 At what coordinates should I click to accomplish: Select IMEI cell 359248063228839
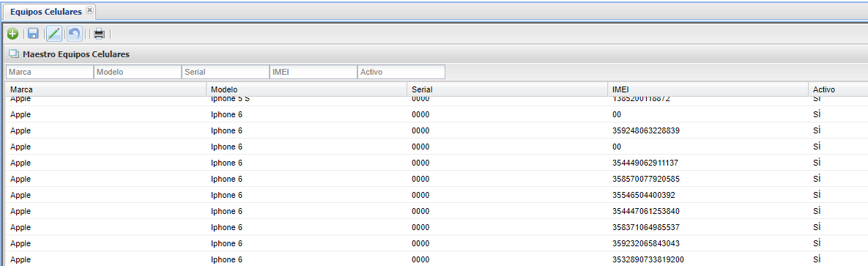coord(646,130)
